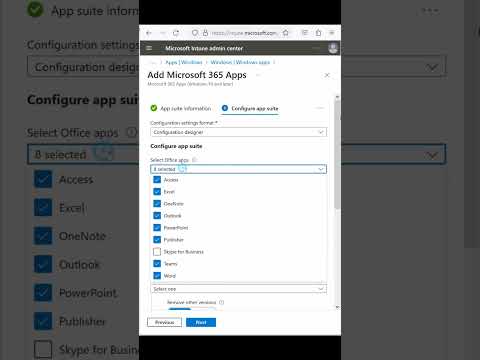Select the Configure app suite step

pyautogui.click(x=250, y=108)
